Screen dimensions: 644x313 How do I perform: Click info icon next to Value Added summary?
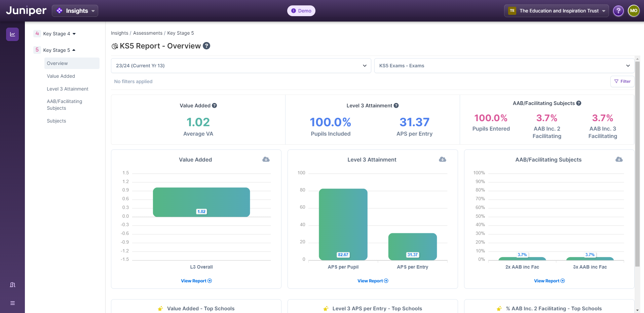pyautogui.click(x=215, y=106)
